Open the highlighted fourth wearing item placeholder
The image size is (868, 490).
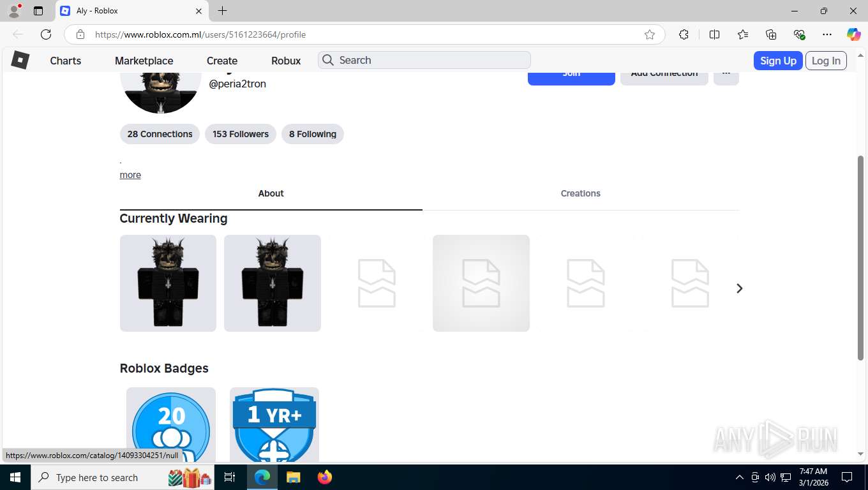[481, 283]
